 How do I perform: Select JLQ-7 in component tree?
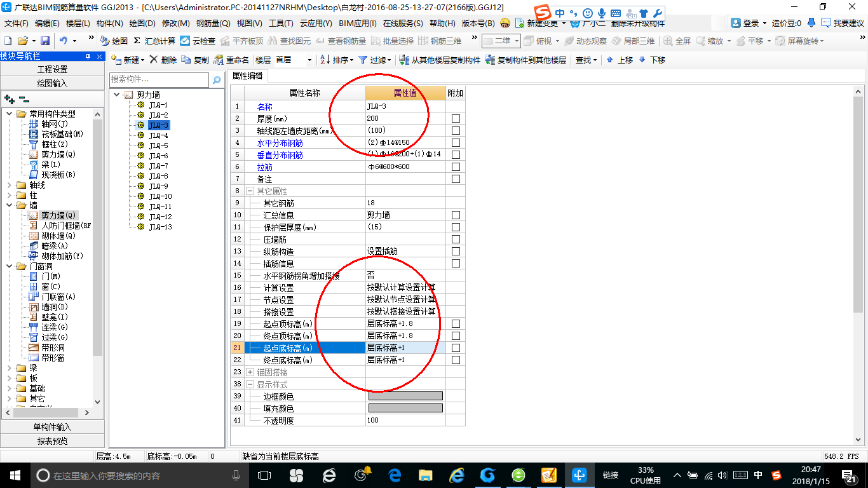158,166
